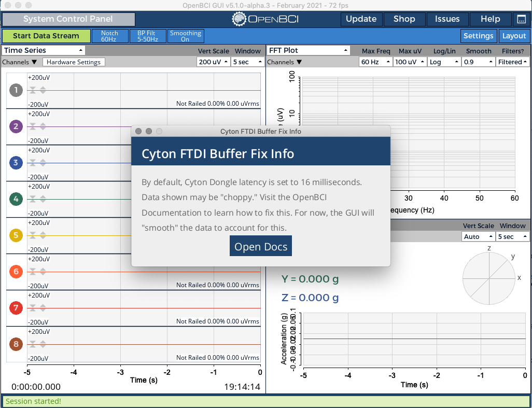Toggle the Notch 60Hz filter
Viewport: 532px width, 408px height.
(109, 36)
